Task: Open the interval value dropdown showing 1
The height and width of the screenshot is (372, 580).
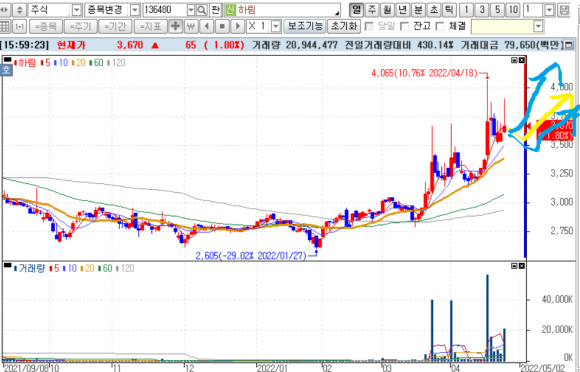Action: 549,10
